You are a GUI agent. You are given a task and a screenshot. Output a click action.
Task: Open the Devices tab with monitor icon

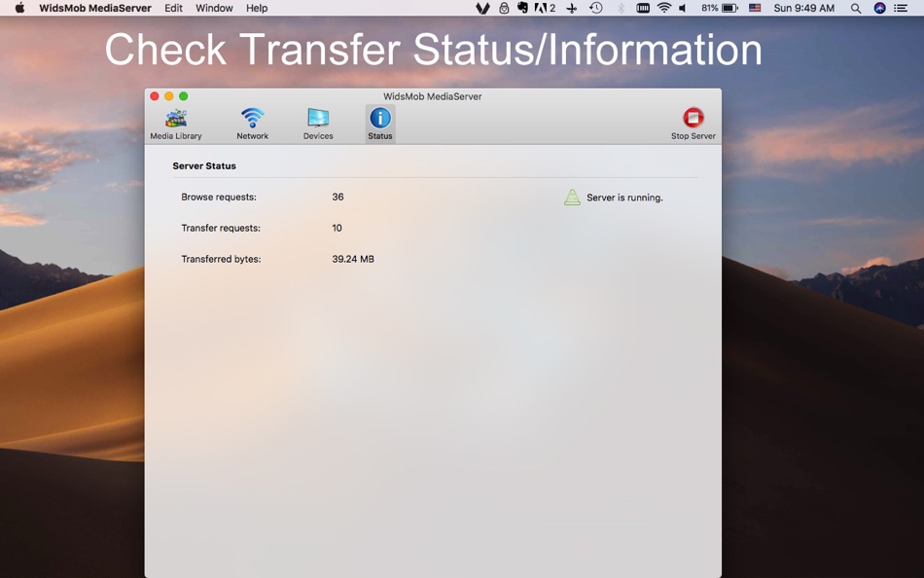point(318,124)
